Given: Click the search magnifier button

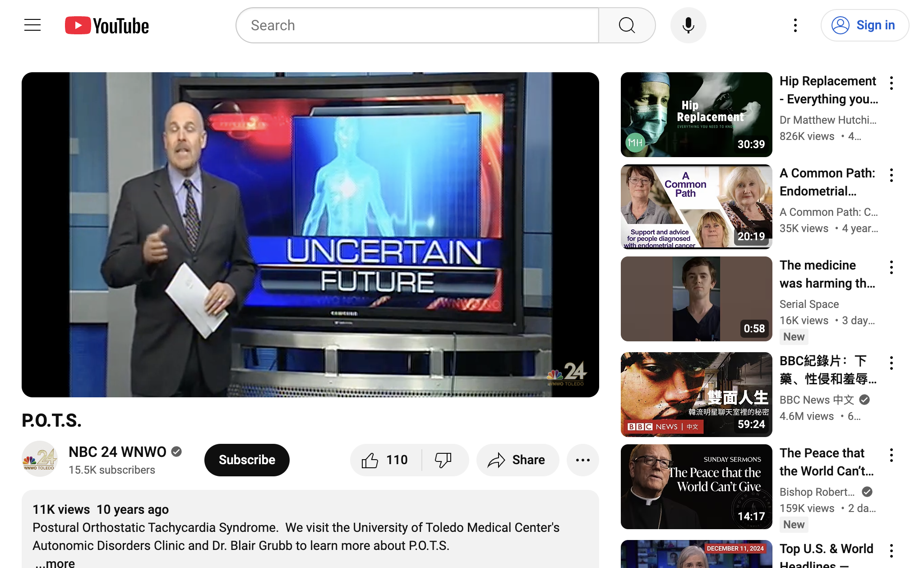Looking at the screenshot, I should click(627, 25).
